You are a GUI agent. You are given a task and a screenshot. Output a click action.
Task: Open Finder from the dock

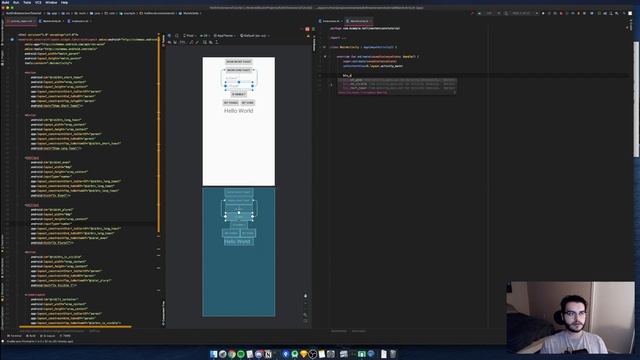tap(213, 354)
